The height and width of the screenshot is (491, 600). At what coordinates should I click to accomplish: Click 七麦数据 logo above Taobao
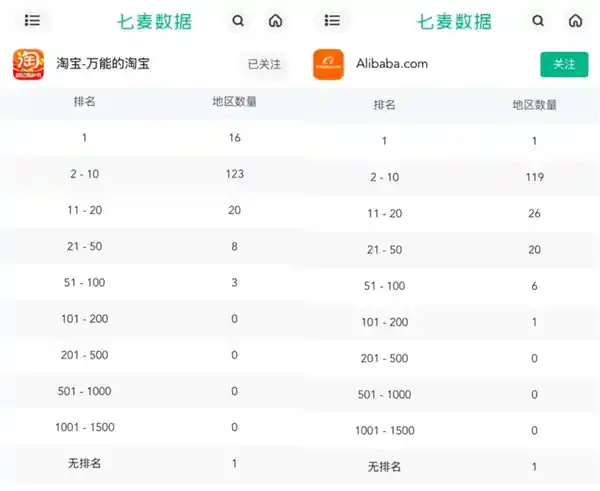click(x=154, y=21)
